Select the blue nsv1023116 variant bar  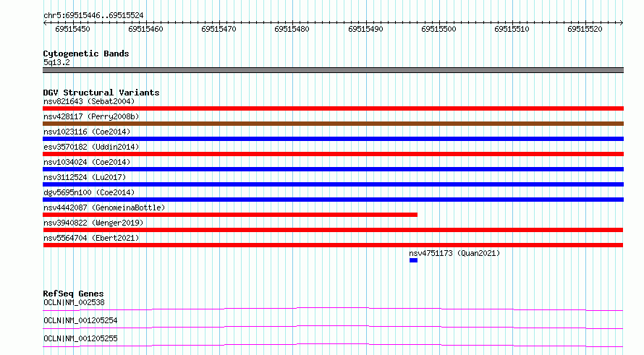pos(333,139)
